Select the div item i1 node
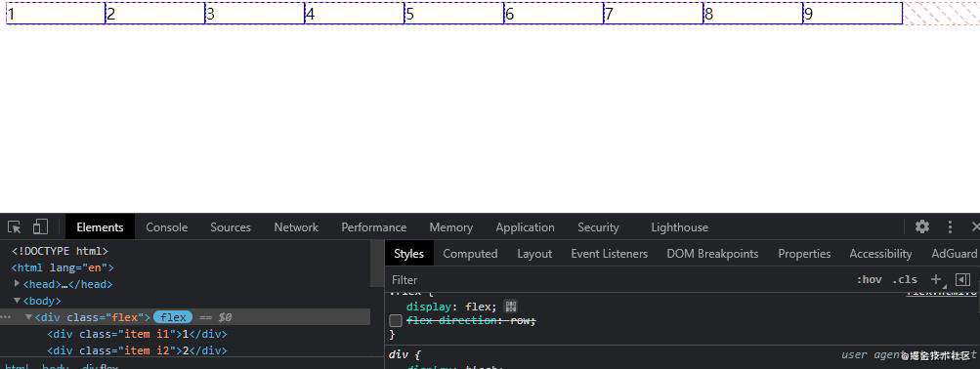 [137, 334]
